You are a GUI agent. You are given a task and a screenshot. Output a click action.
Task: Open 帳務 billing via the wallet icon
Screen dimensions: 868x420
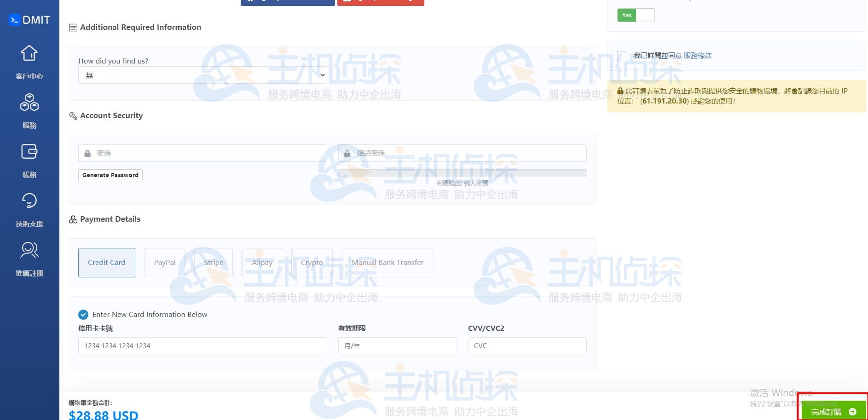click(29, 152)
